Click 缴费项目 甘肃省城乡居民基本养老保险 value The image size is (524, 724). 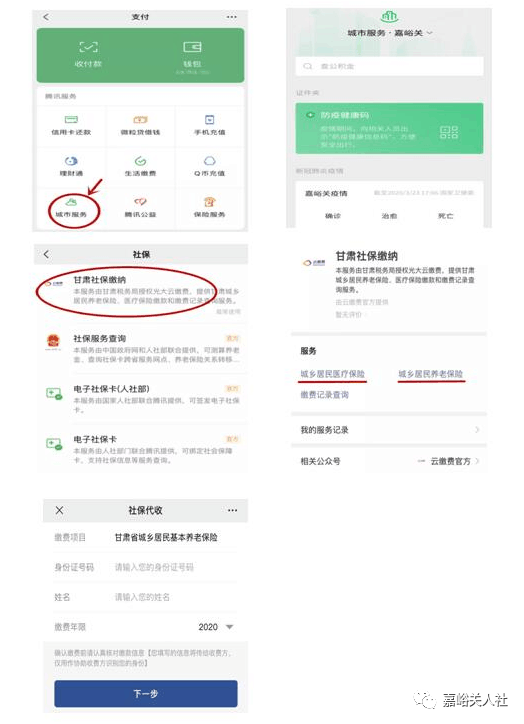(166, 537)
